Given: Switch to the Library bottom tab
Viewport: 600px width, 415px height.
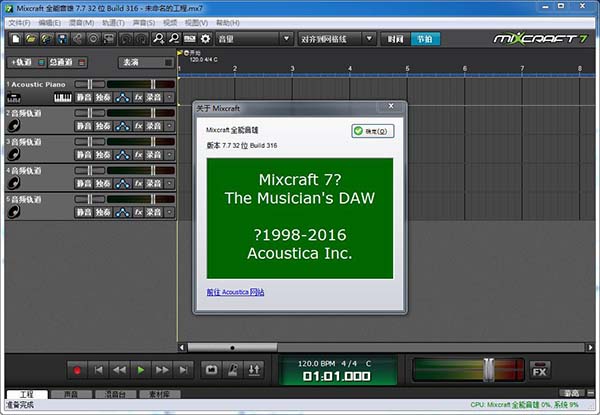Looking at the screenshot, I should [x=160, y=394].
